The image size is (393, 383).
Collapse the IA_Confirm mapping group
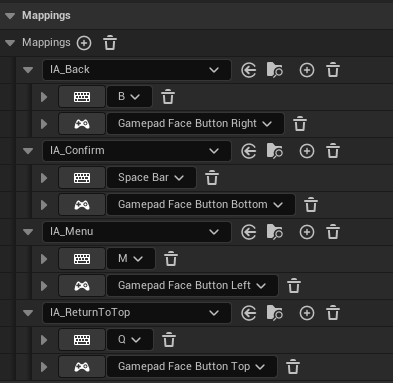[x=28, y=151]
